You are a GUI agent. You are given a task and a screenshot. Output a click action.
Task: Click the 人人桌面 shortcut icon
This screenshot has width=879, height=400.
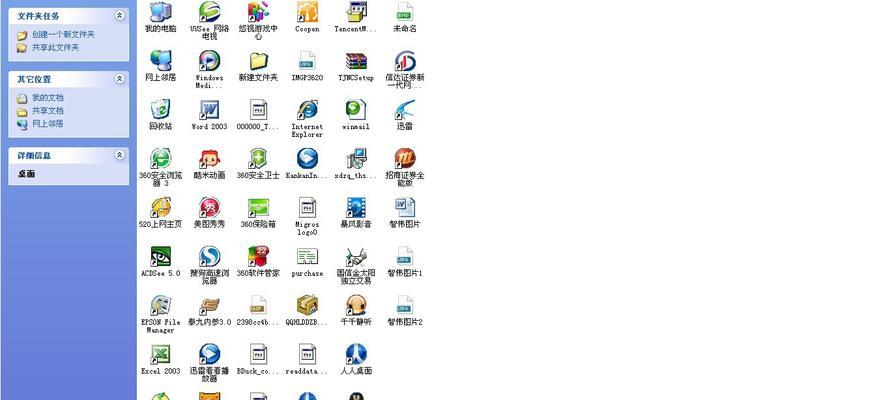point(355,354)
